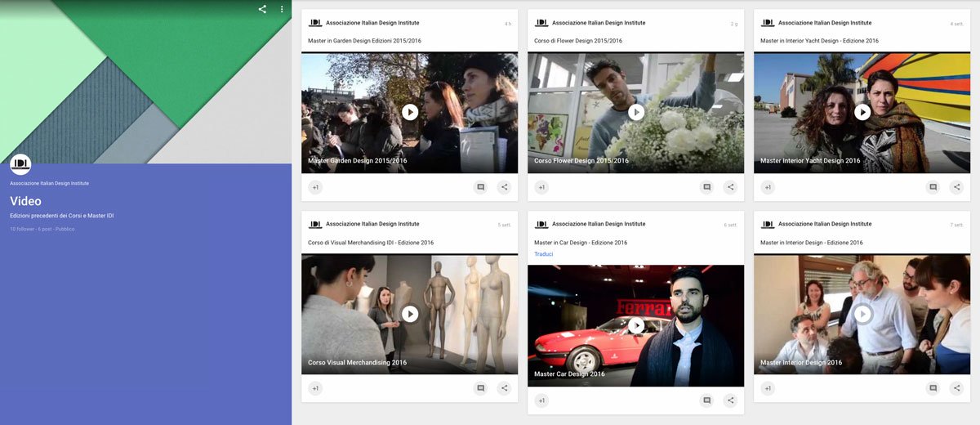This screenshot has height=425, width=980.
Task: Open author name on the Interior Yacht Design post
Action: 825,23
